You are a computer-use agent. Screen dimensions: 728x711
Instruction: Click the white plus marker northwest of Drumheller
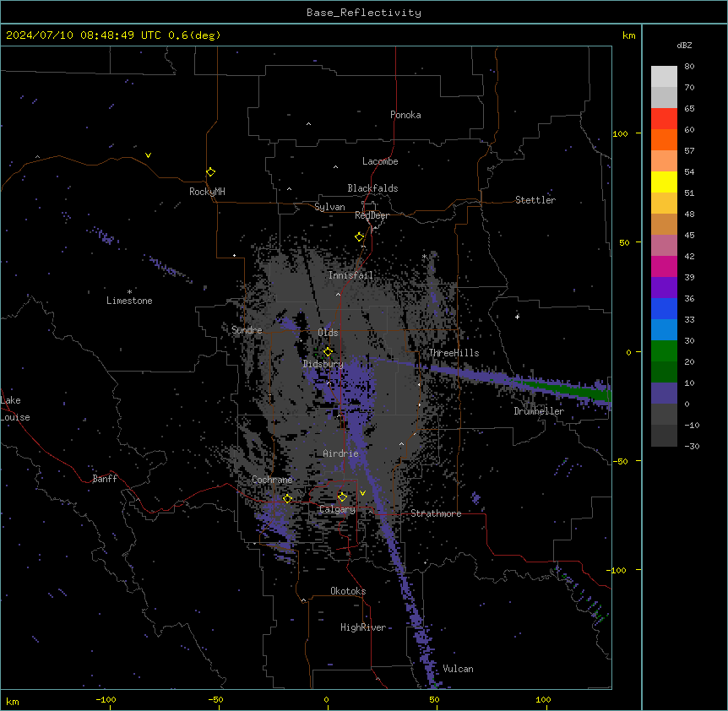coord(517,317)
